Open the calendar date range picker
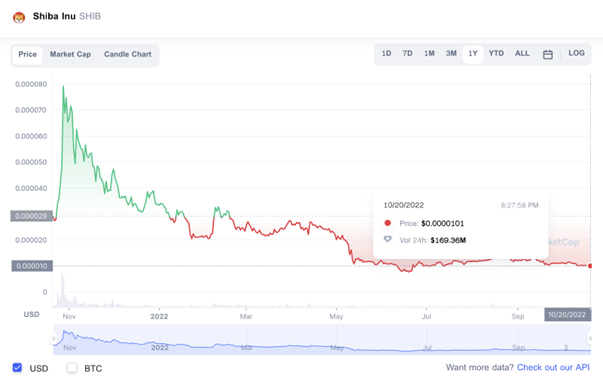This screenshot has height=389, width=603. pyautogui.click(x=548, y=55)
